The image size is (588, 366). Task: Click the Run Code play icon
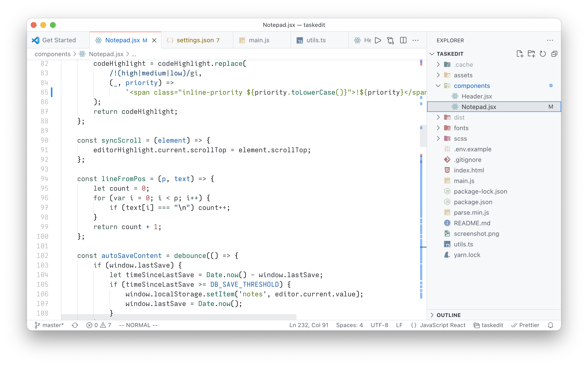[378, 40]
